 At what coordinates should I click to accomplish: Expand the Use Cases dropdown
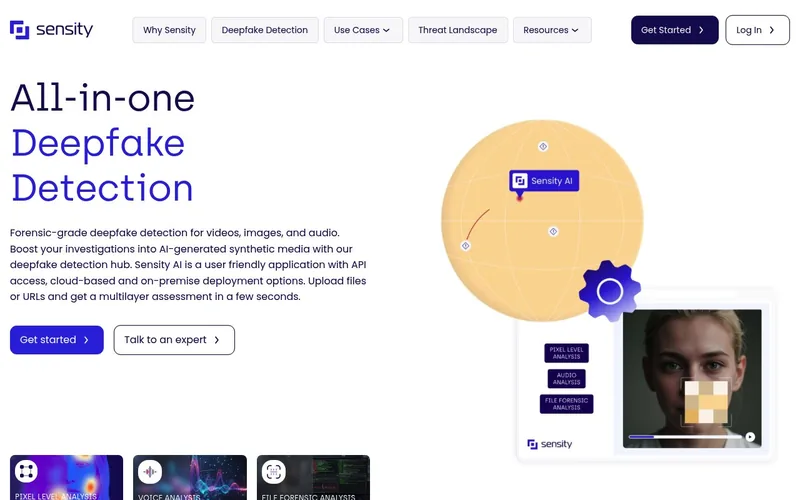pos(363,30)
